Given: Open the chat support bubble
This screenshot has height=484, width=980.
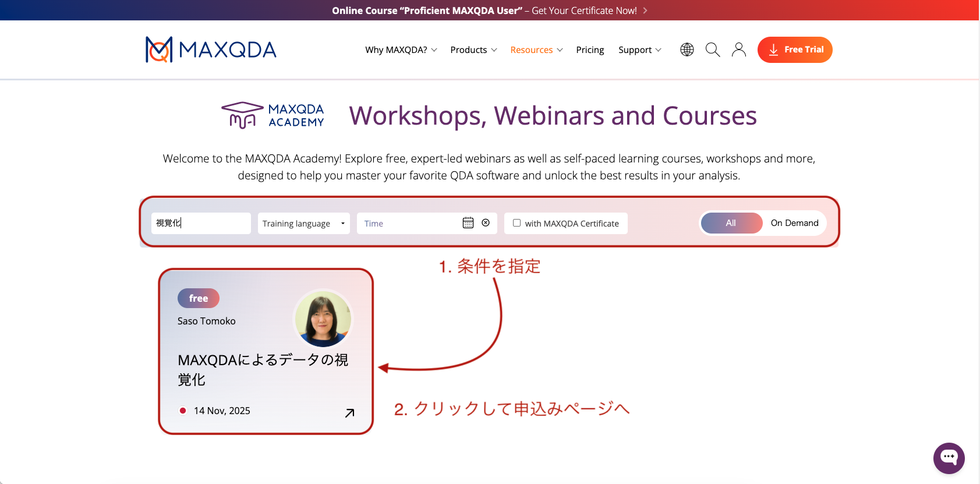Looking at the screenshot, I should coord(949,458).
